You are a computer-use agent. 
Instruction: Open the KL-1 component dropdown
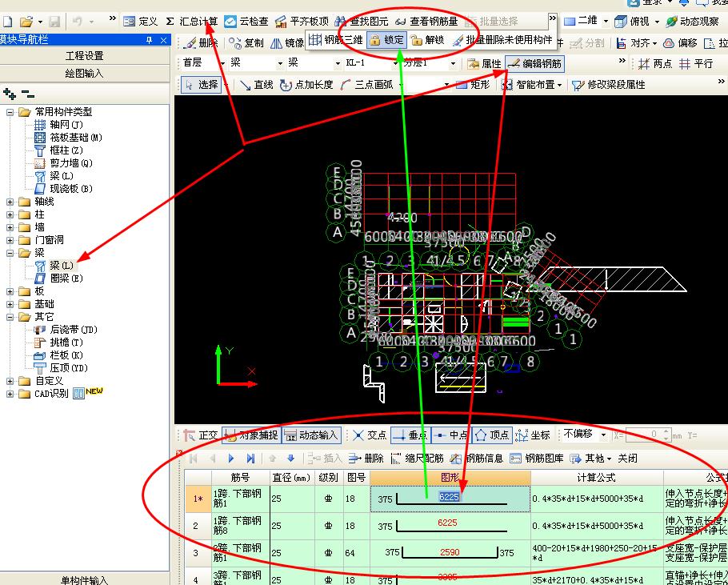point(395,63)
